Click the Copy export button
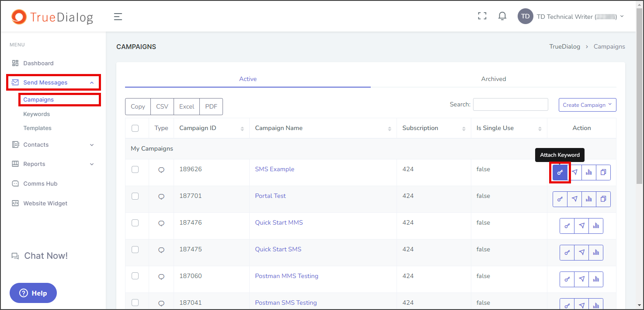Viewport: 644px width, 310px height. tap(138, 106)
